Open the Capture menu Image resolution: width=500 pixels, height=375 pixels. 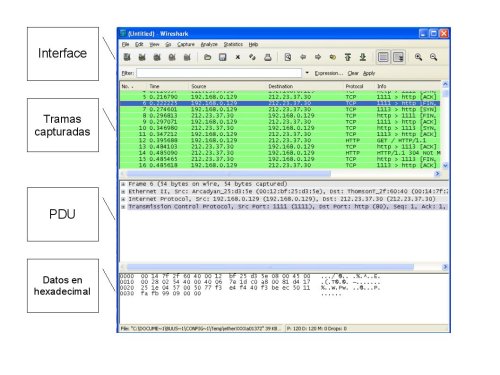186,44
